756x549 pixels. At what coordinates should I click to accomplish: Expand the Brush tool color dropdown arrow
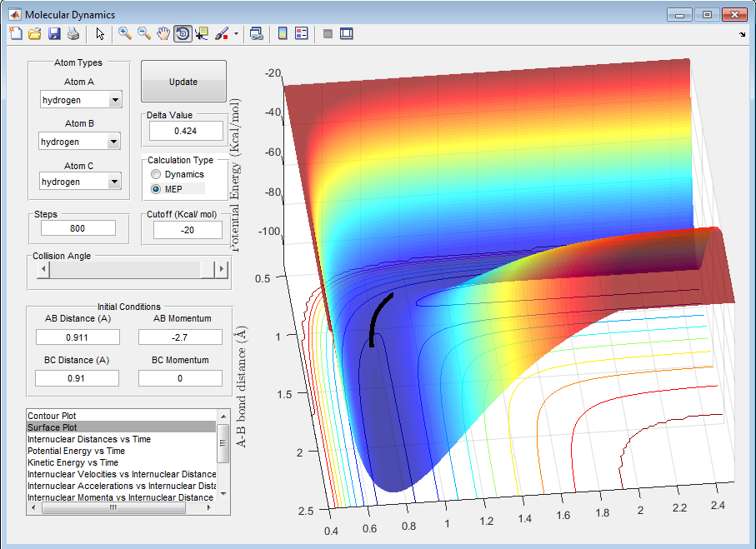click(236, 34)
